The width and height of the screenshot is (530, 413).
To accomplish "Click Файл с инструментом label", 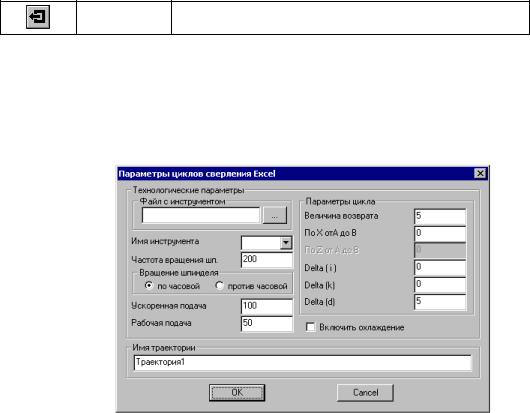I will pyautogui.click(x=183, y=201).
